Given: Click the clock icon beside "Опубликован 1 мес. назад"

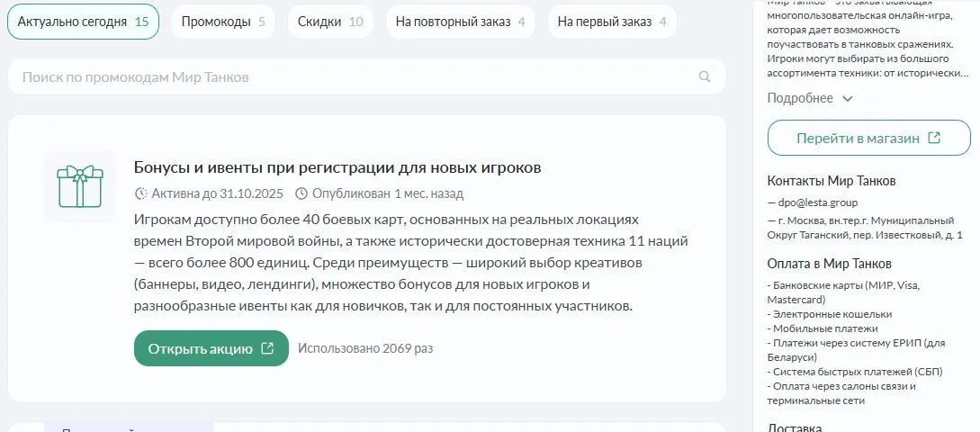Looking at the screenshot, I should (301, 193).
